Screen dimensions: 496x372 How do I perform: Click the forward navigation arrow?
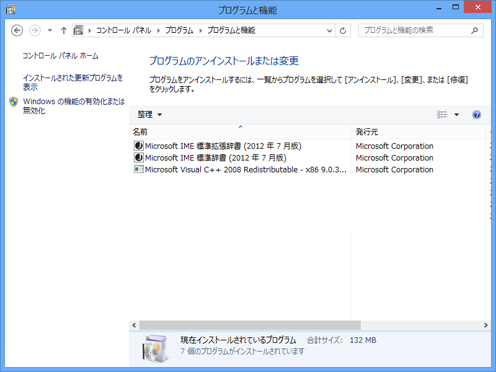[x=35, y=31]
